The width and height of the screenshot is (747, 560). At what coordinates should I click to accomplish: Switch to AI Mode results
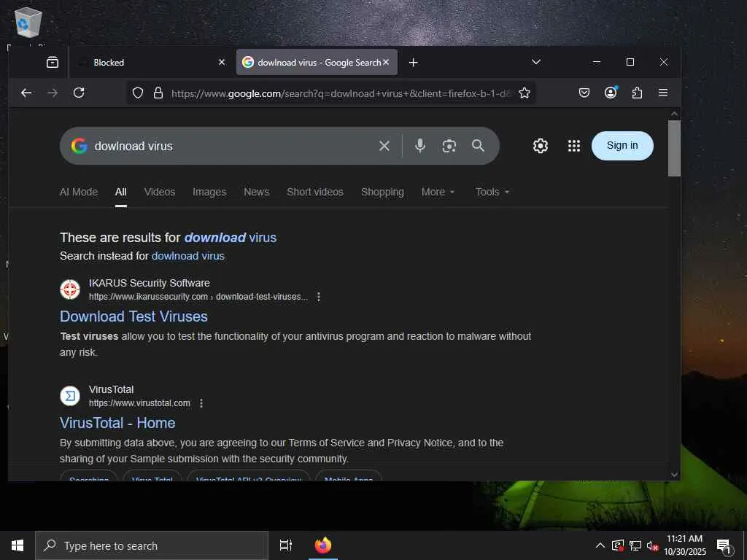(x=79, y=192)
